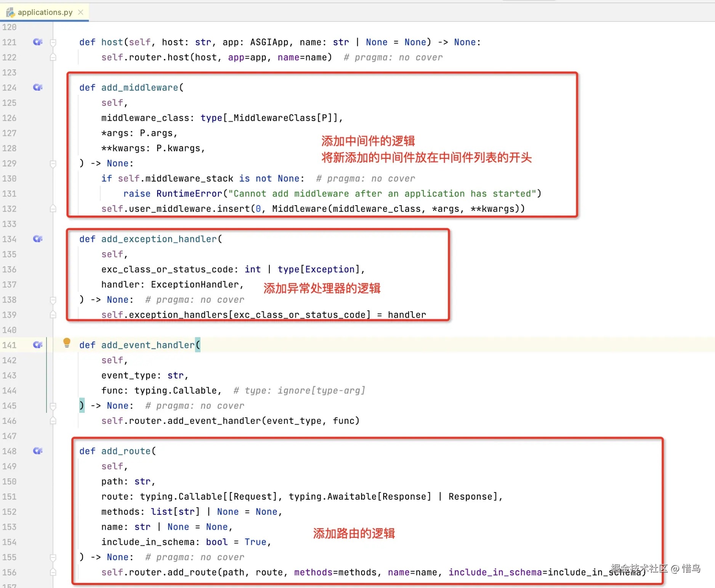Click the gutter marker next to add_route
Viewport: 715px width, 588px height.
[37, 451]
